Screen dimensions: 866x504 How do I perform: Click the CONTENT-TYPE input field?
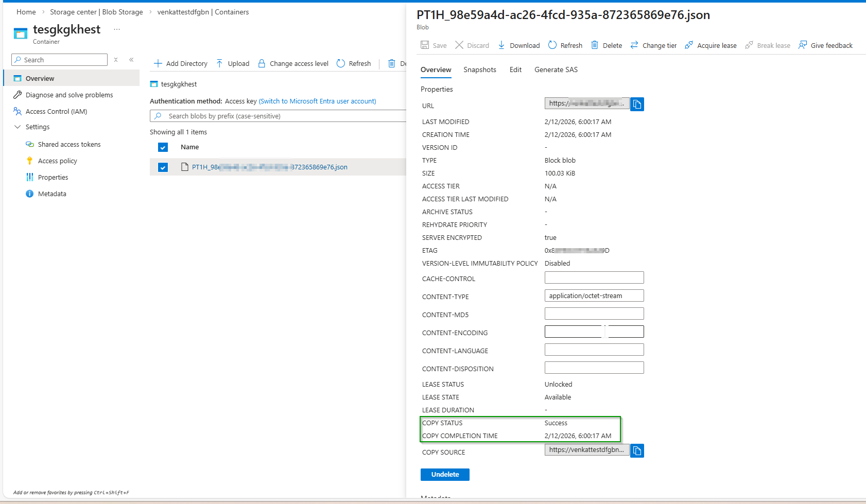[x=594, y=296]
